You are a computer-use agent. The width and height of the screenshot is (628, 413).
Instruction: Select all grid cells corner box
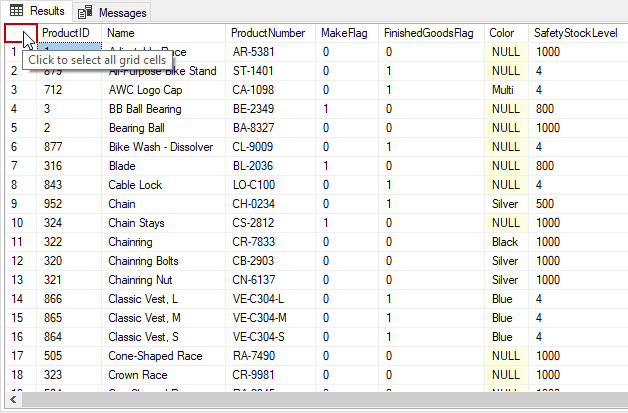[21, 33]
